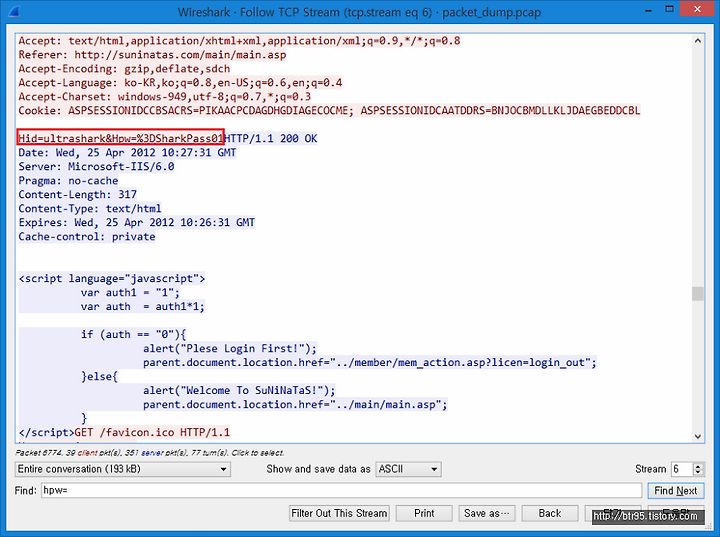Click the Stream number field showing 6
Screen dimensions: 720x537
[682, 469]
